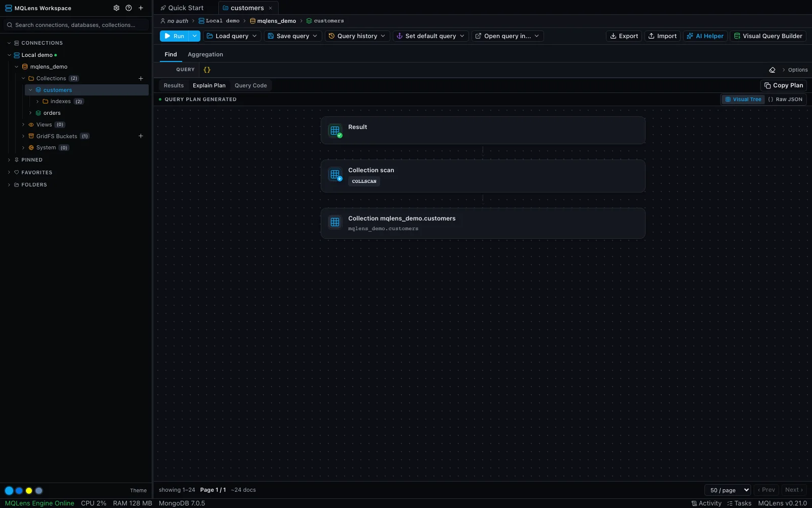Select the orders collection in tree

(x=52, y=113)
